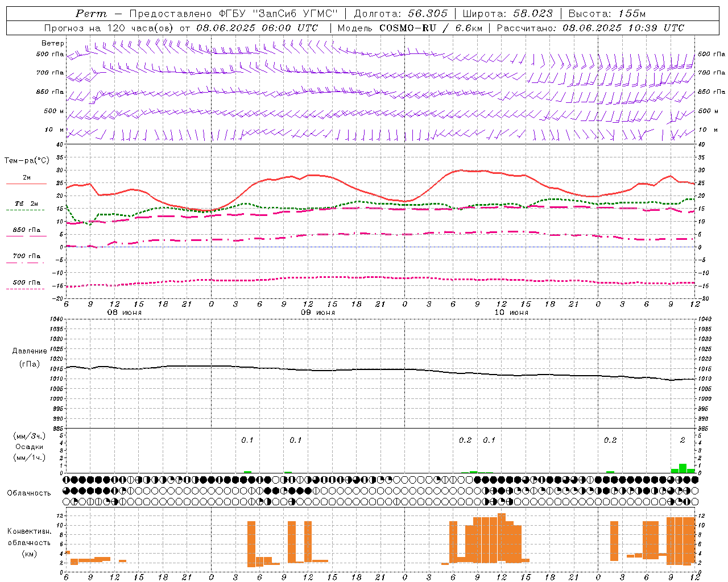
Task: Click the black pressure curve line
Action: (x=380, y=369)
